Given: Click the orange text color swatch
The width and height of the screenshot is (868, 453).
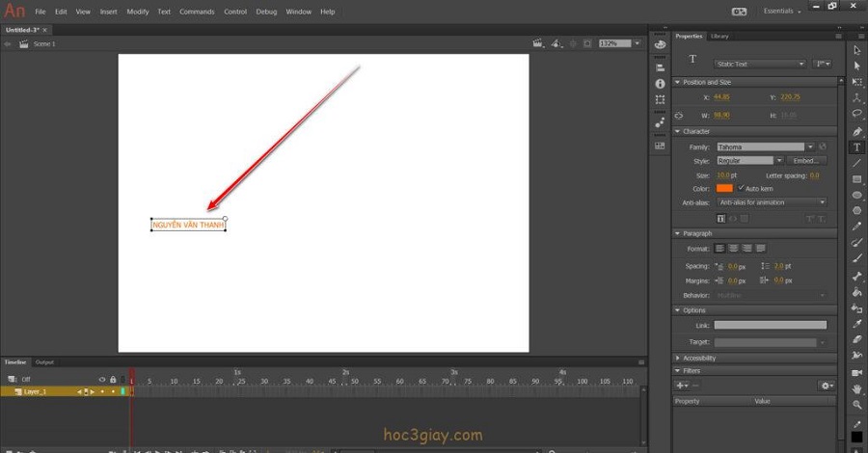Looking at the screenshot, I should click(x=724, y=189).
